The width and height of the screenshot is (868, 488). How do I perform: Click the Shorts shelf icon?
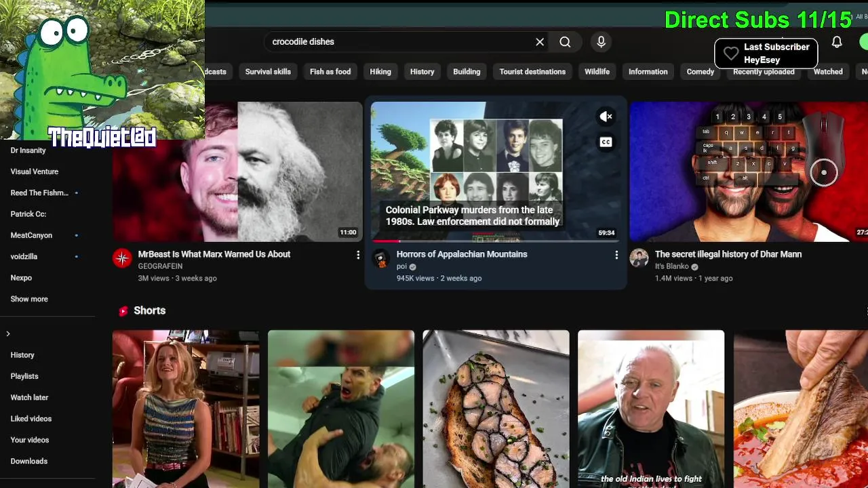point(123,311)
